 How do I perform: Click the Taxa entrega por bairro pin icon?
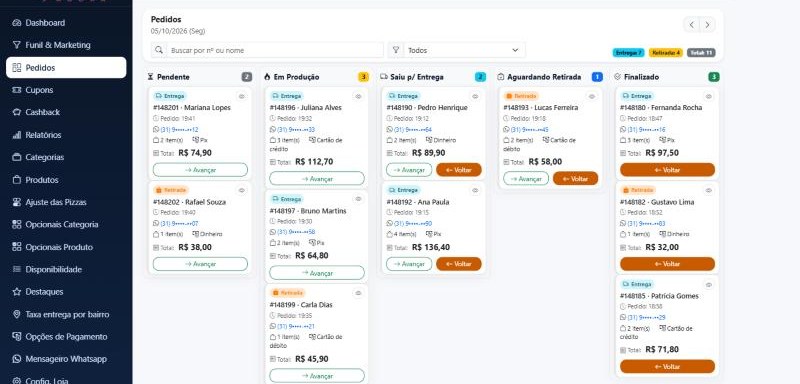(x=16, y=314)
